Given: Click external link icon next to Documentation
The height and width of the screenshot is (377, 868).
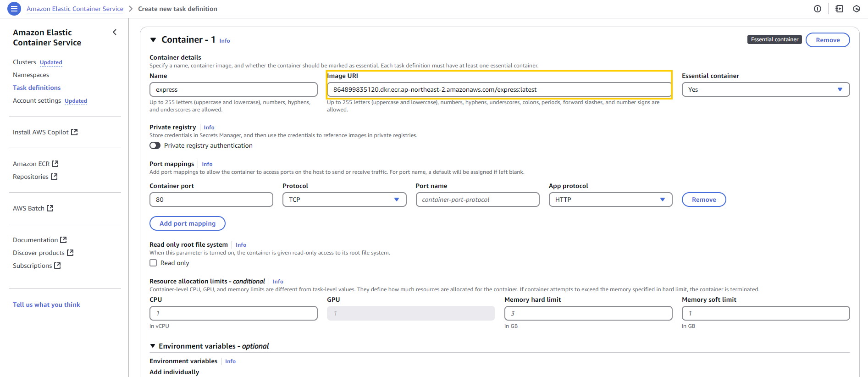Looking at the screenshot, I should 63,240.
